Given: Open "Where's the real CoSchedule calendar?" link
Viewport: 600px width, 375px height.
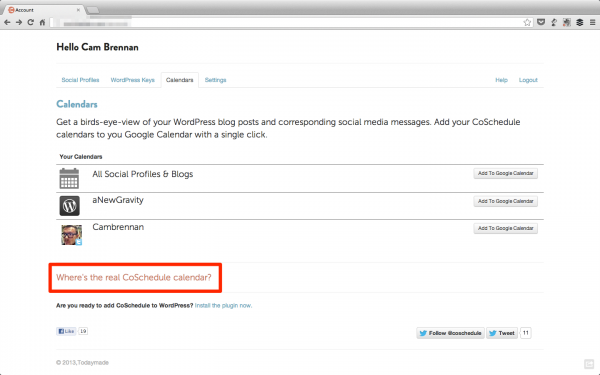Looking at the screenshot, I should click(x=134, y=277).
